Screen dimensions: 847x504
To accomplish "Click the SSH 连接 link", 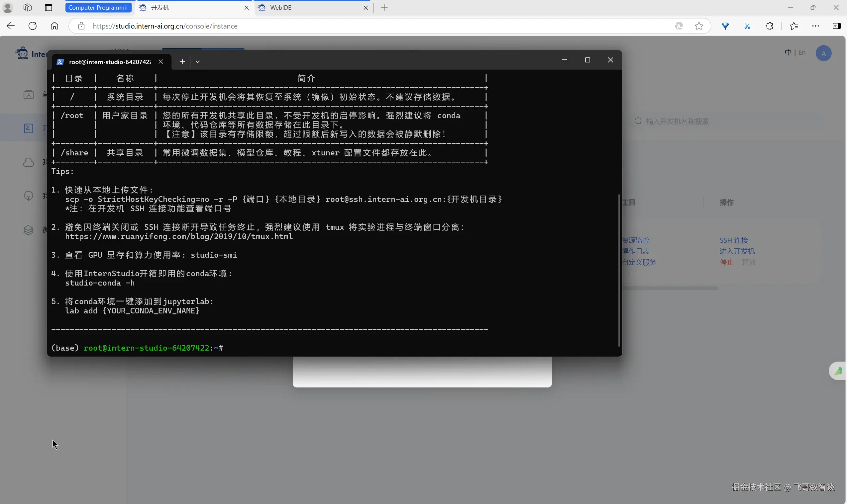I will pos(733,240).
